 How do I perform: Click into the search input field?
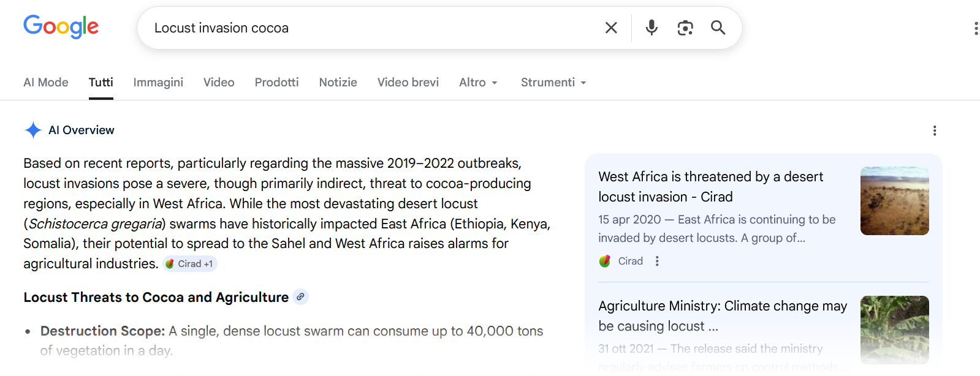point(368,28)
